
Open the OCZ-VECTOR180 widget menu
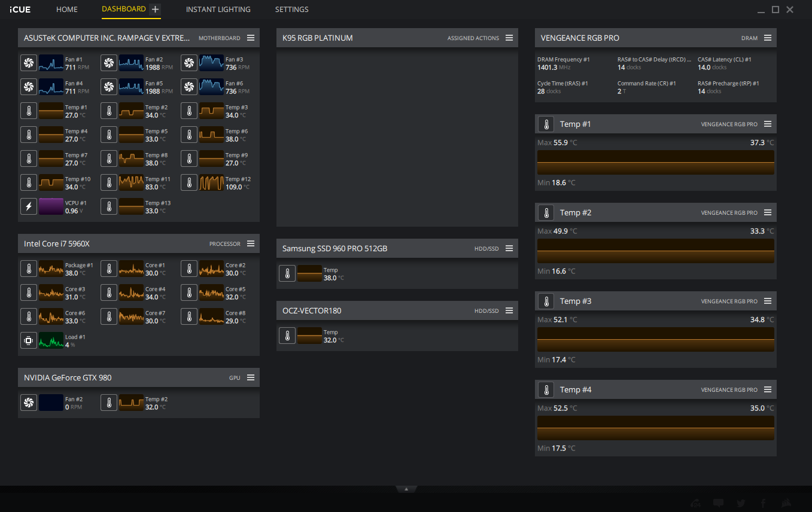(509, 310)
